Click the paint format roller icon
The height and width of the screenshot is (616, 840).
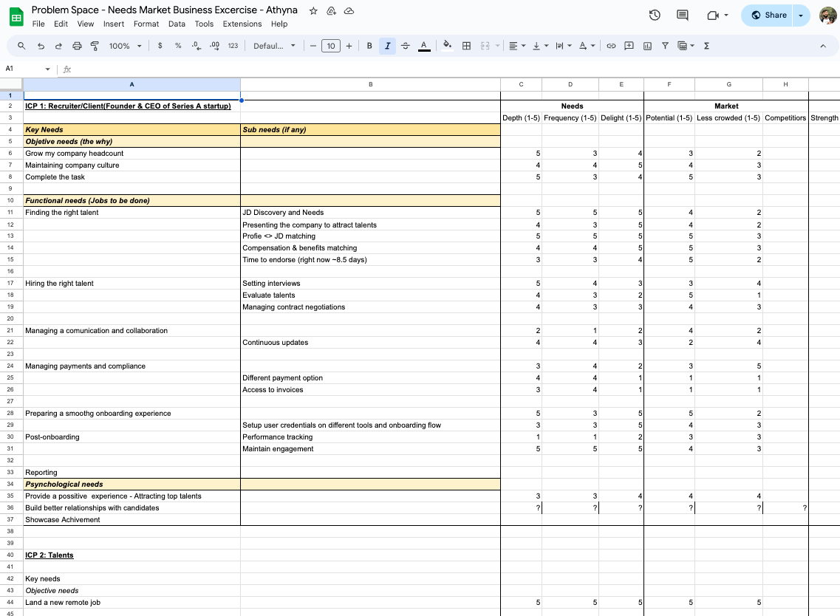(x=95, y=46)
